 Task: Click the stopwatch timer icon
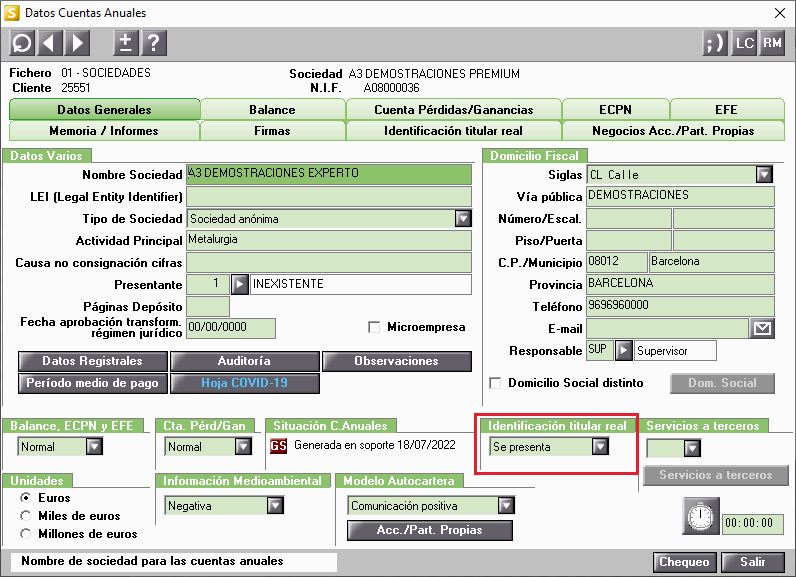[x=701, y=517]
